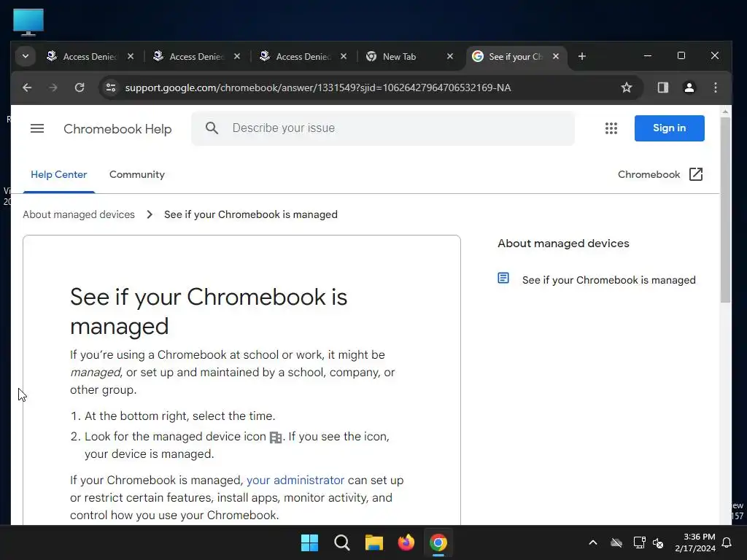Open the Google apps grid
Viewport: 747px width, 560px height.
click(x=611, y=128)
